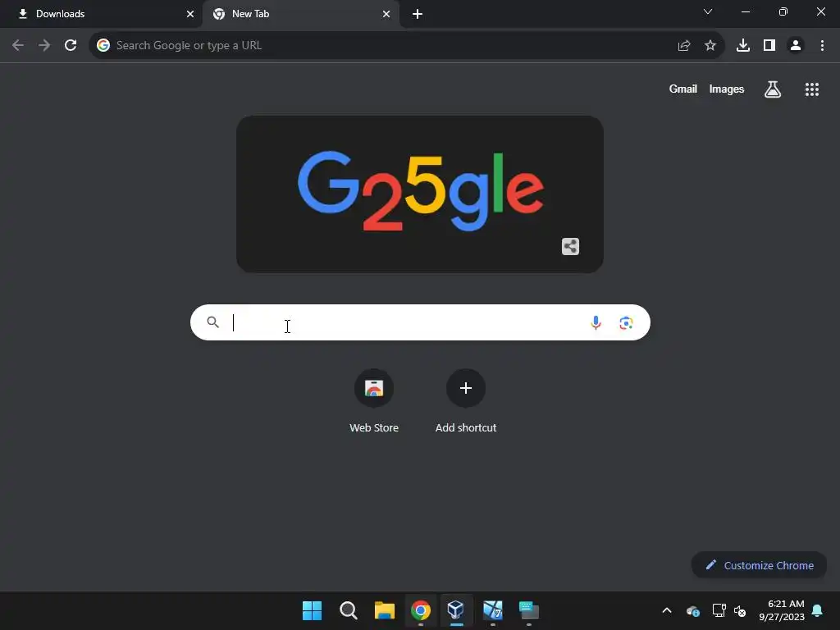Open the taskbar clock and date
The height and width of the screenshot is (630, 840).
(x=782, y=610)
